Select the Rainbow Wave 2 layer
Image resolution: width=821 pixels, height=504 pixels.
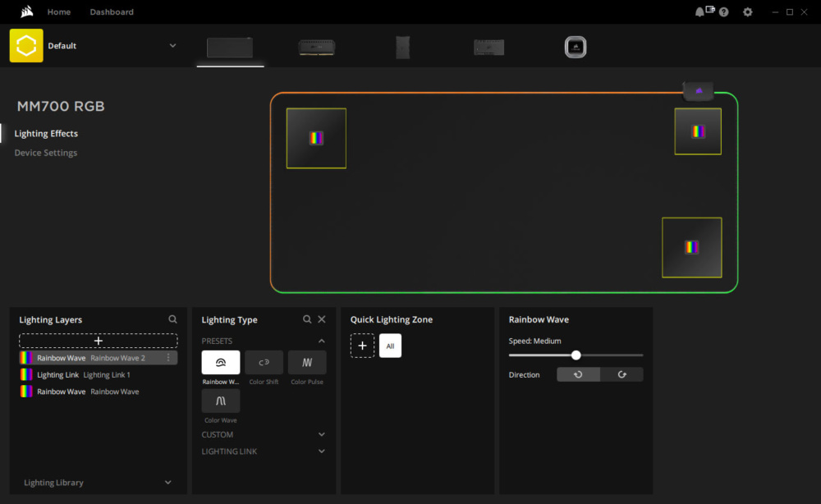(x=99, y=357)
